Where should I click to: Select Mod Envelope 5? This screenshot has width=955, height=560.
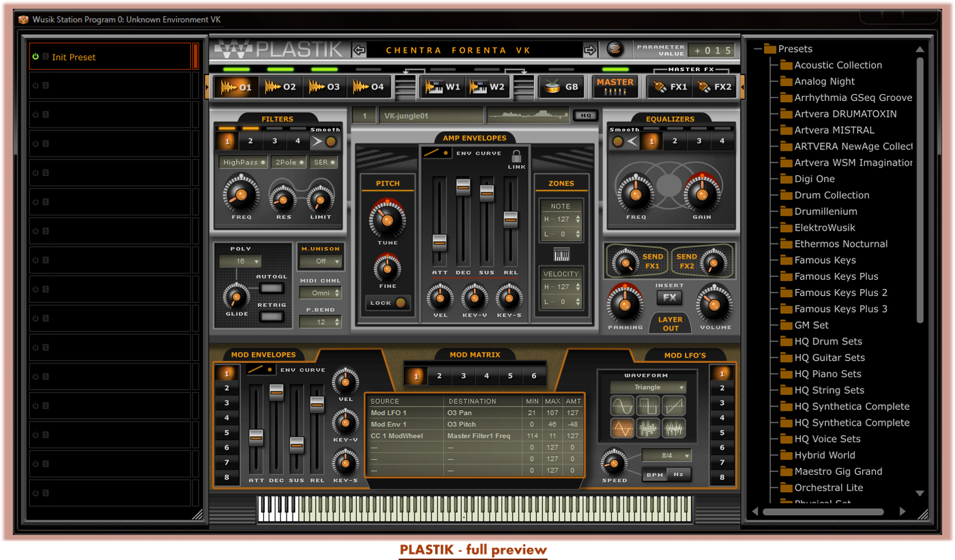pos(227,432)
